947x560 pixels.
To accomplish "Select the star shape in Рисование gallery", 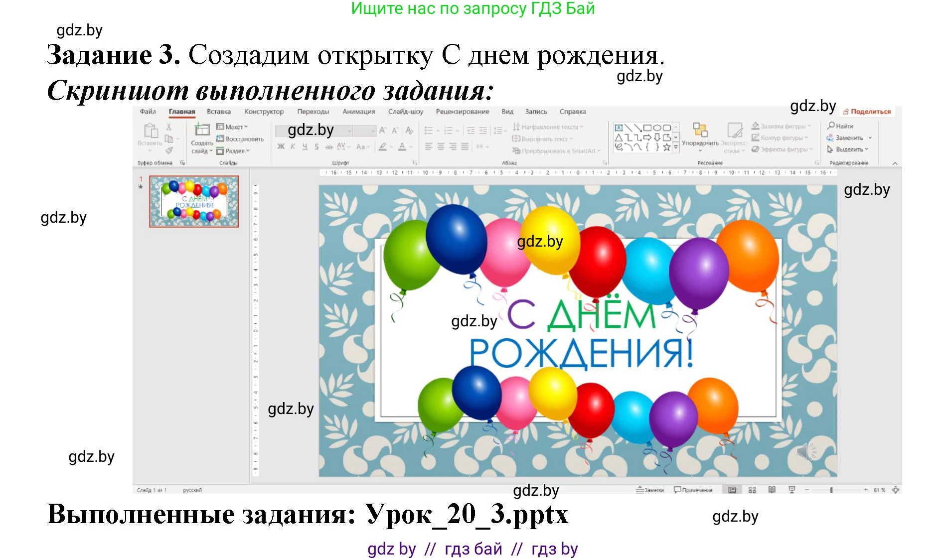I will (x=666, y=146).
